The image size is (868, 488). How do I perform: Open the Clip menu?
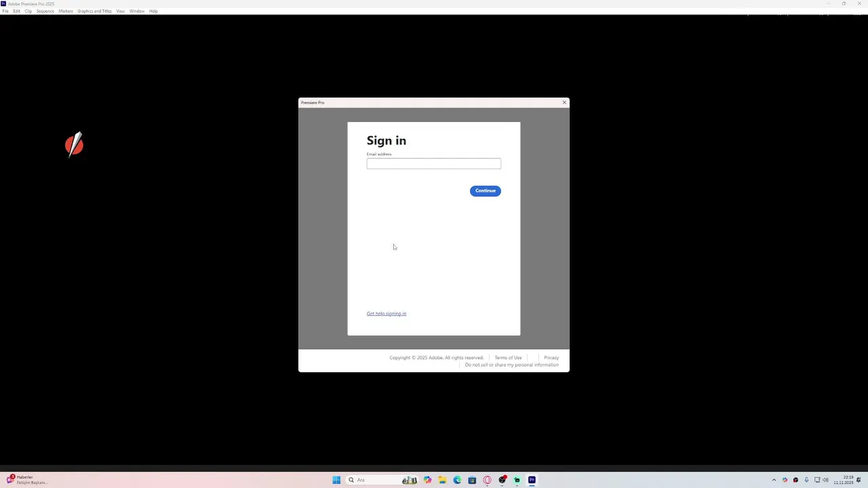28,11
